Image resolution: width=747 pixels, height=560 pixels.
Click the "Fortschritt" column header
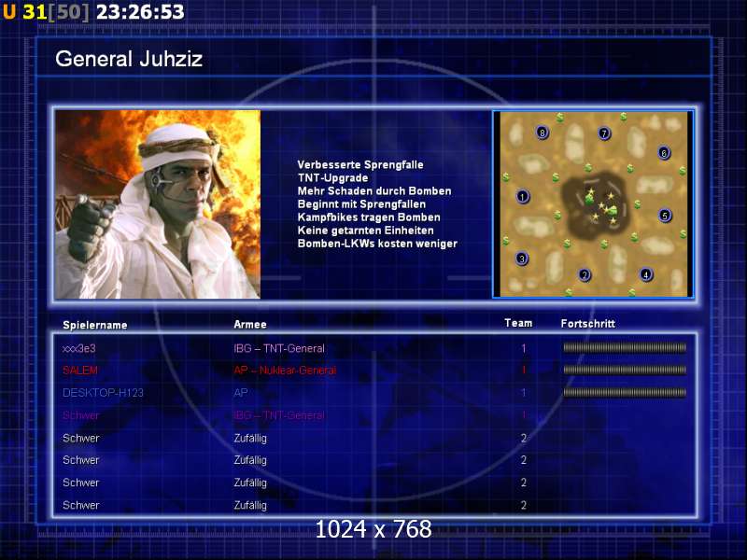point(588,324)
